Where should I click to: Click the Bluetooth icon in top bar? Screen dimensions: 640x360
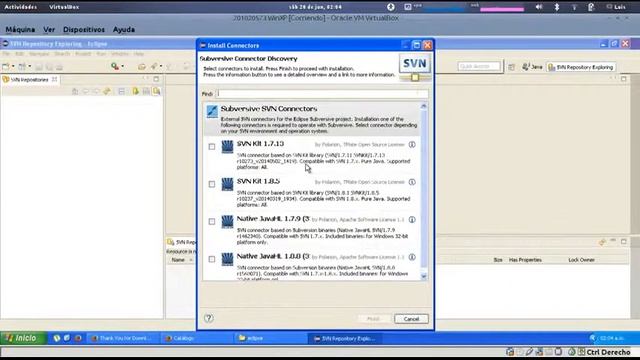(557, 7)
